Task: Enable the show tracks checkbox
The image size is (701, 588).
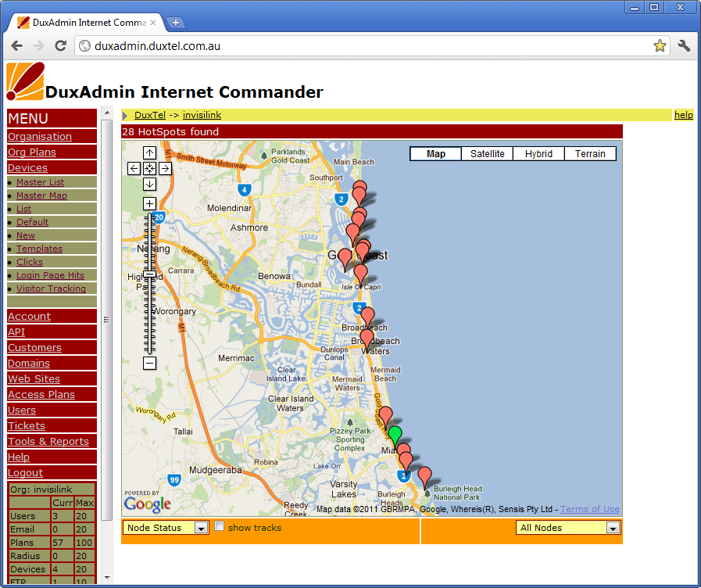Action: point(219,526)
